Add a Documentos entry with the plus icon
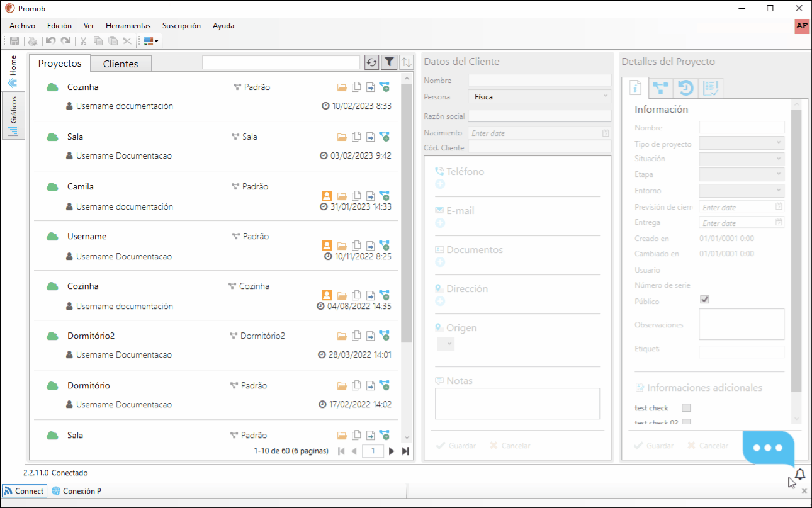 [440, 262]
